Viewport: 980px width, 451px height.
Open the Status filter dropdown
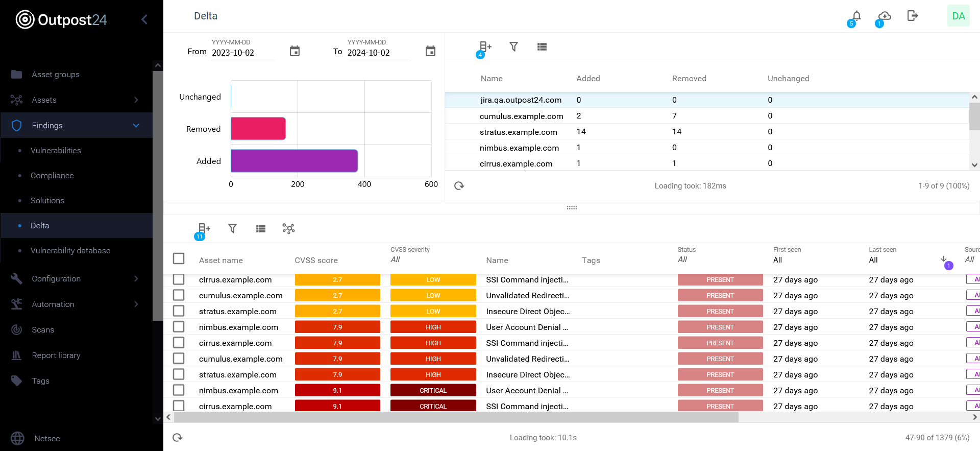click(720, 260)
